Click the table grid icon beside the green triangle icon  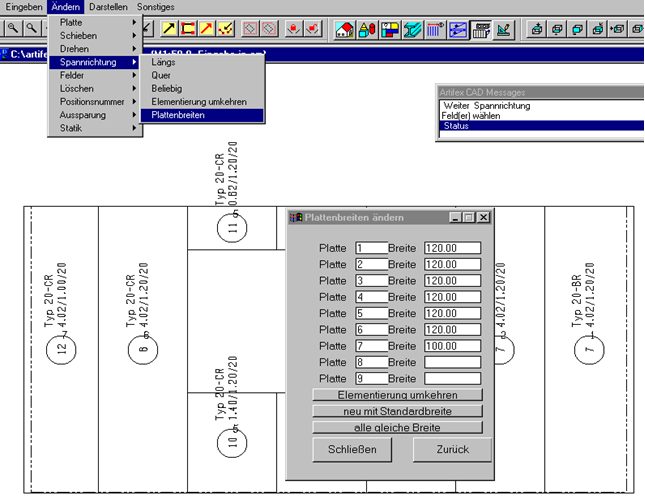coord(481,29)
